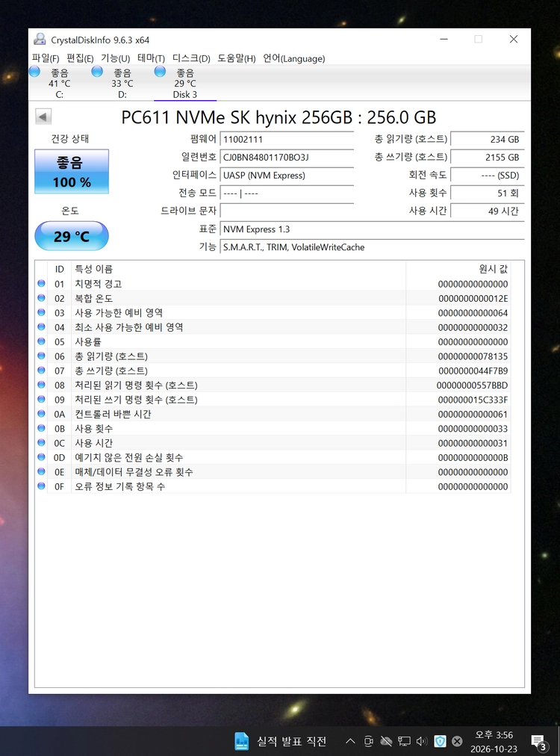The width and height of the screenshot is (560, 756).
Task: Click status dot for 08 처리된 읽기 명령 횟수
Action: (x=42, y=385)
